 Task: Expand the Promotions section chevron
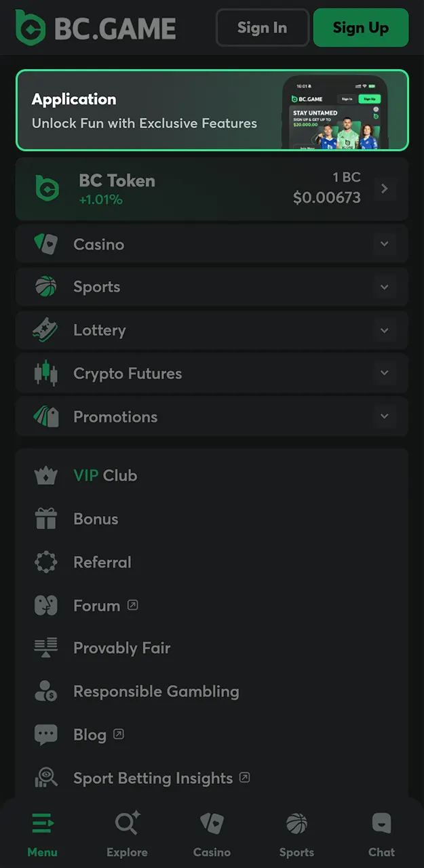[385, 417]
